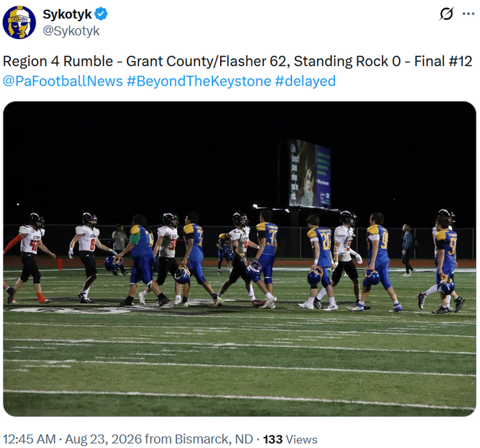Open the Sykotyk profile avatar

coord(19,23)
